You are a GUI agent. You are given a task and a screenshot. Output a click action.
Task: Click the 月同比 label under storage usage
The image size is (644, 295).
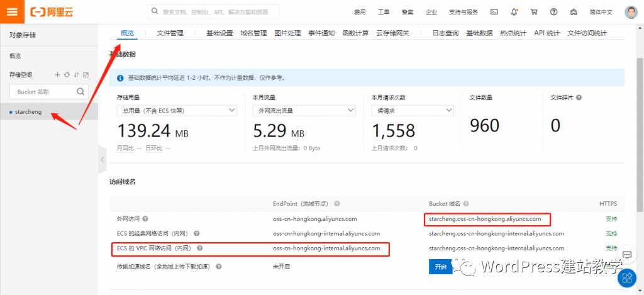[126, 148]
